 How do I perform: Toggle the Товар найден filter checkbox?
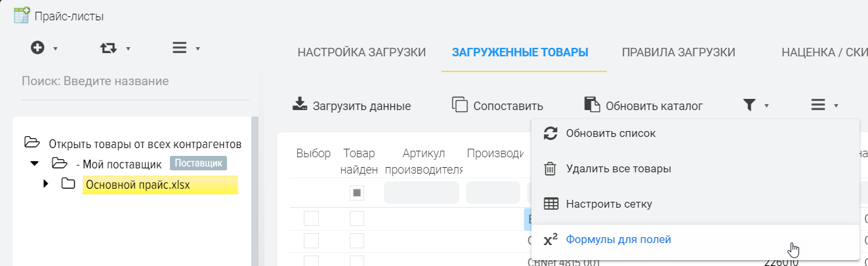(358, 193)
